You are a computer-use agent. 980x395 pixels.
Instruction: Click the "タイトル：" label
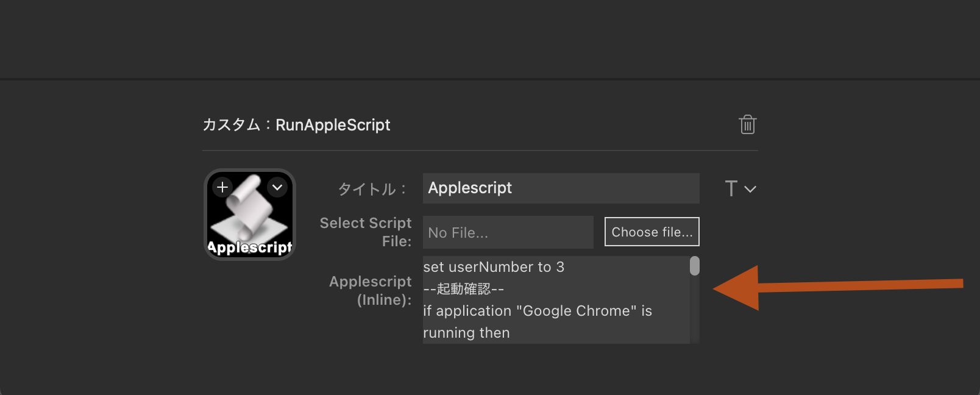click(x=372, y=189)
